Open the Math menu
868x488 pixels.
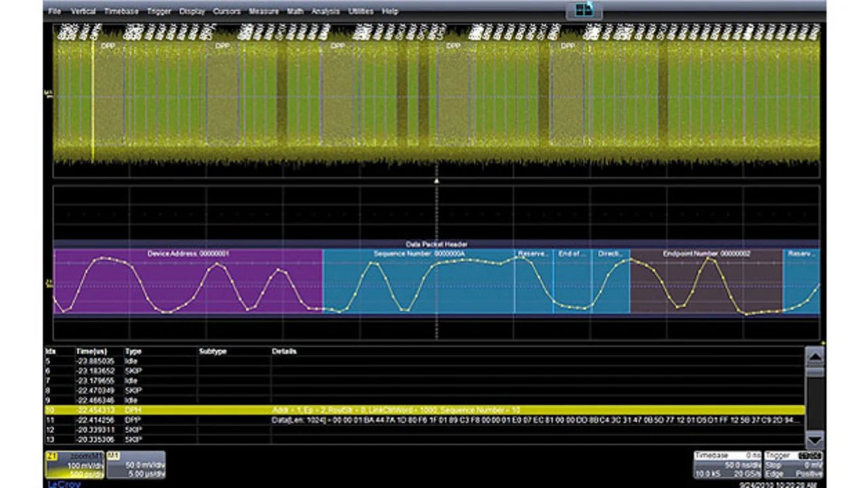[x=295, y=12]
